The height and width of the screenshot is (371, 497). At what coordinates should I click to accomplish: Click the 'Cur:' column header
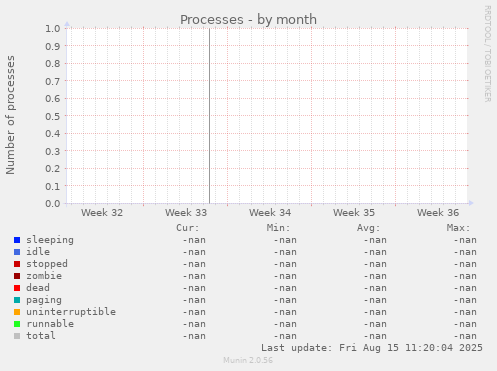coord(188,228)
